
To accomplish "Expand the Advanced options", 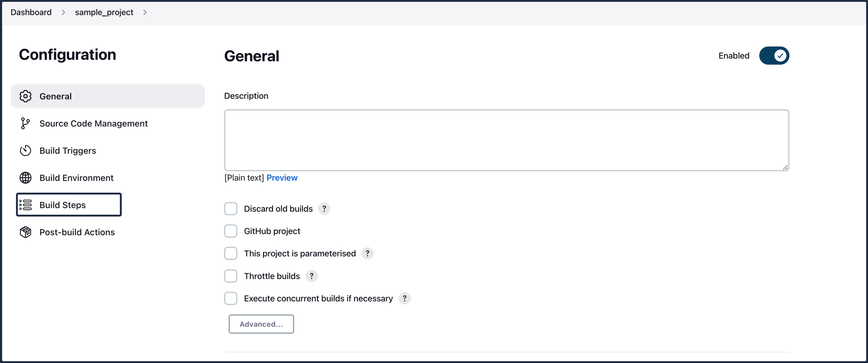I will [x=261, y=324].
